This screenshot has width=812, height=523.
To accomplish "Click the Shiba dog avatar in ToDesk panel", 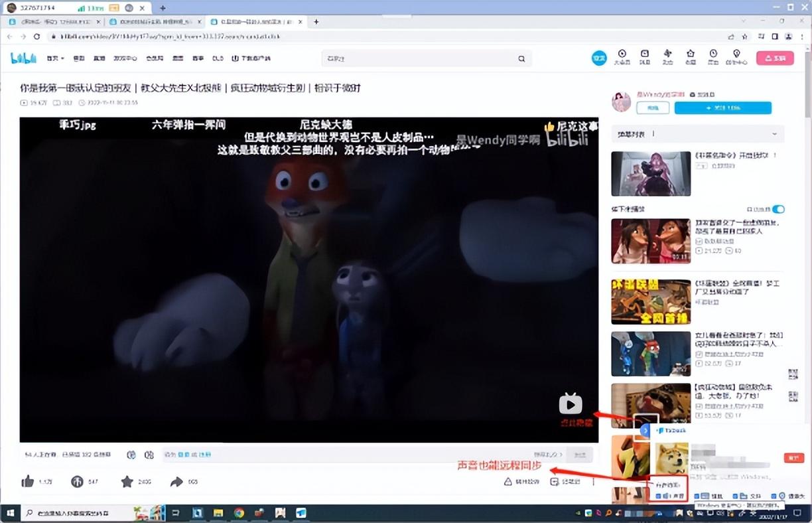I will pos(672,457).
